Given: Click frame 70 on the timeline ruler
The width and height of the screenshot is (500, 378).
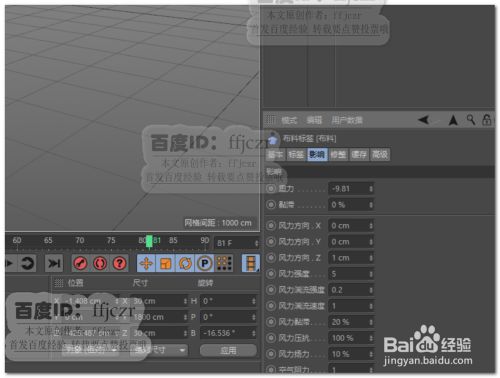Looking at the screenshot, I should (80, 240).
